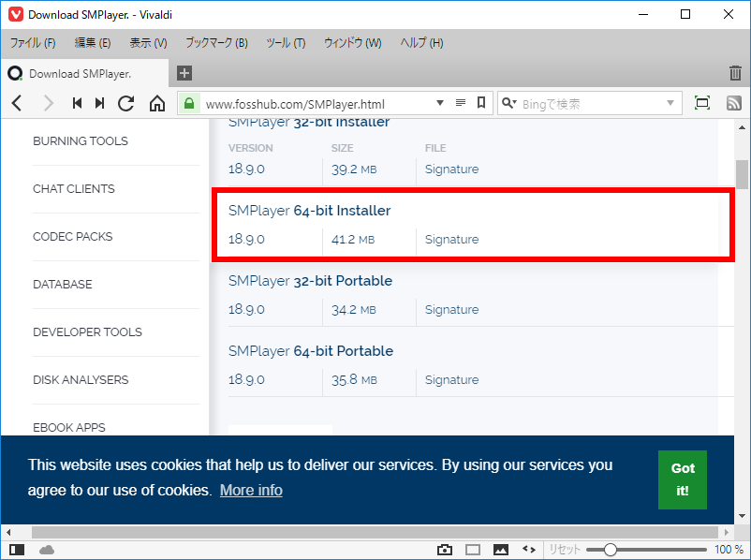Open CODEC PACKS category
This screenshot has width=751, height=560.
coord(73,237)
